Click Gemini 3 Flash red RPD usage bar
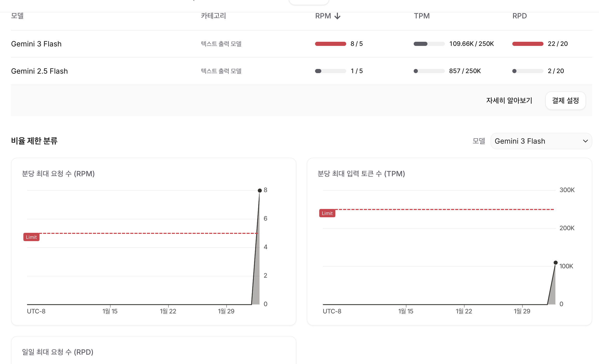Screen dimensions: 599x364 (x=528, y=44)
